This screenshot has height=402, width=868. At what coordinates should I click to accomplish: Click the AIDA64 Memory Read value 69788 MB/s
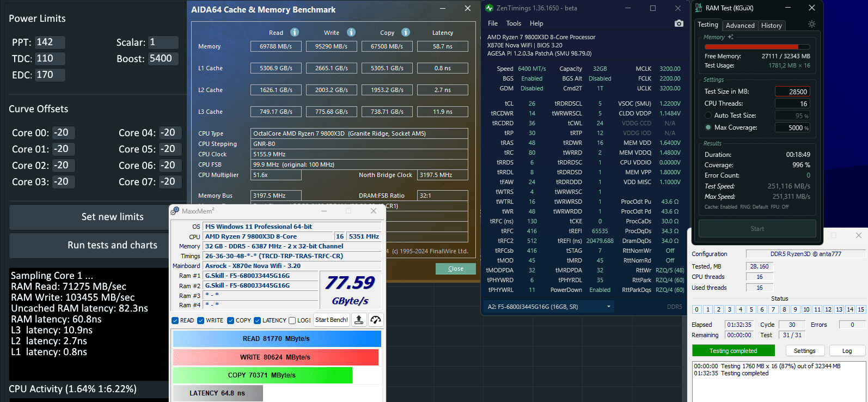pos(276,46)
